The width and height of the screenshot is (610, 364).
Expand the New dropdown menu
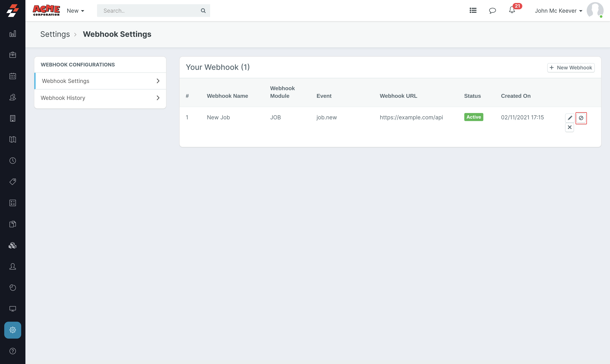75,11
